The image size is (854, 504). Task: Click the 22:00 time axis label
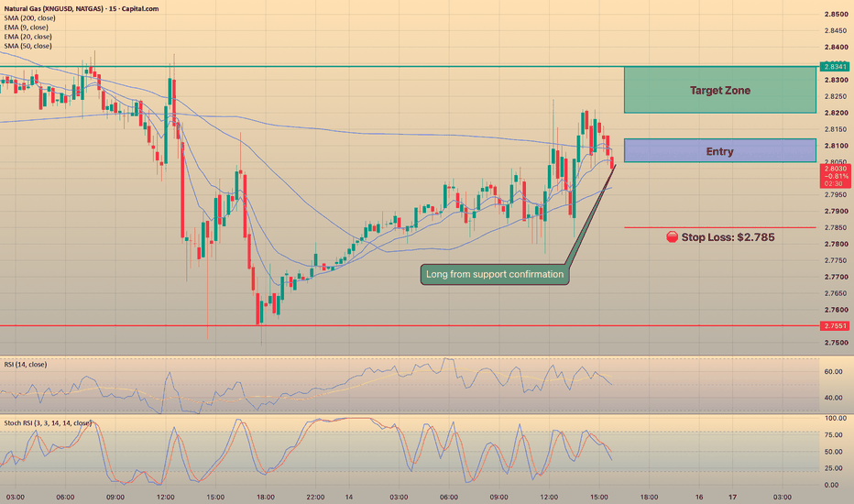pyautogui.click(x=315, y=497)
